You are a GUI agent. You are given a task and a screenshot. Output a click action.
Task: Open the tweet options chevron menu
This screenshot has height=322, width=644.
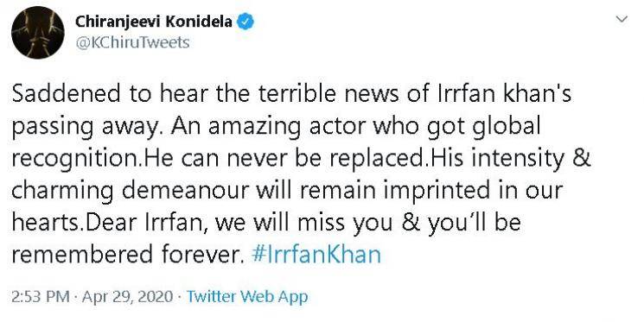(622, 20)
